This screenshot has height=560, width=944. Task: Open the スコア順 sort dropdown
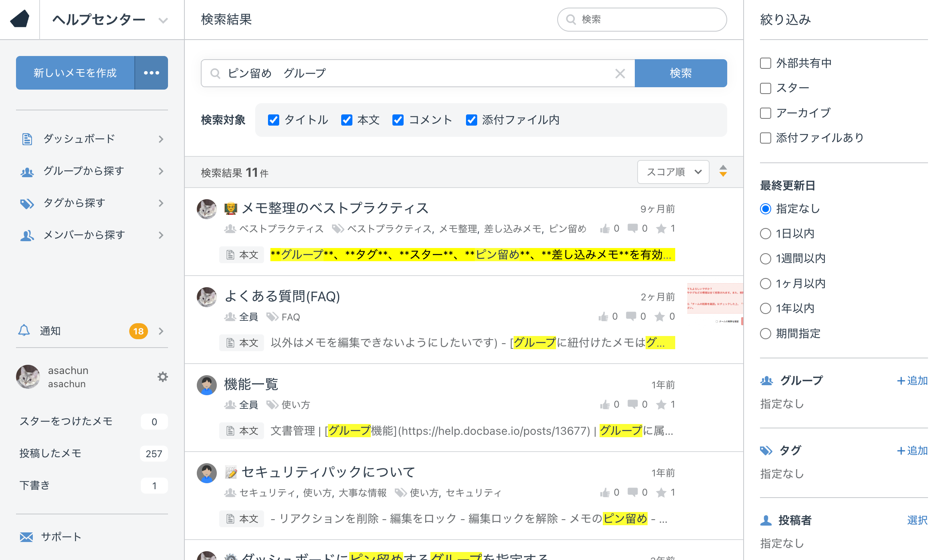tap(673, 172)
